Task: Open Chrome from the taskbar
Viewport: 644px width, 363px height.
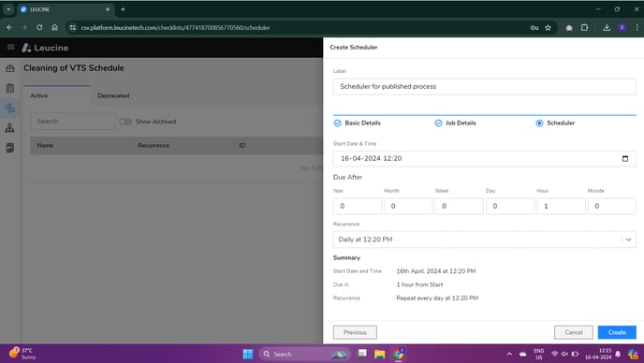Action: click(399, 354)
